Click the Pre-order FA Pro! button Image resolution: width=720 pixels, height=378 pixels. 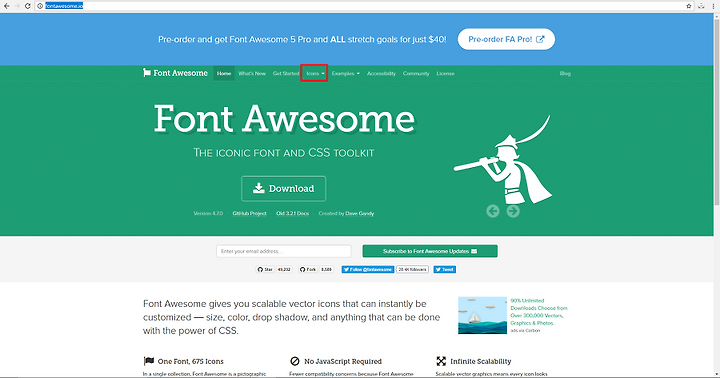pyautogui.click(x=506, y=39)
